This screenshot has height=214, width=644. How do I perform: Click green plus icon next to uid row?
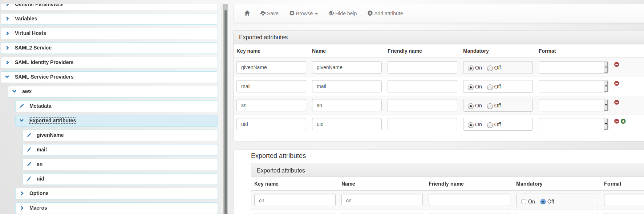(x=623, y=121)
